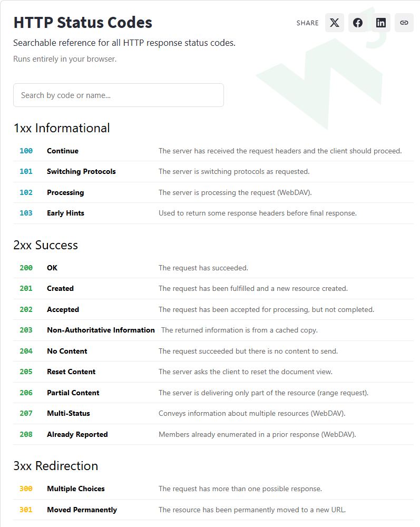Select the 204 No Content row
Viewport: 420px width, 527px height.
(x=213, y=351)
